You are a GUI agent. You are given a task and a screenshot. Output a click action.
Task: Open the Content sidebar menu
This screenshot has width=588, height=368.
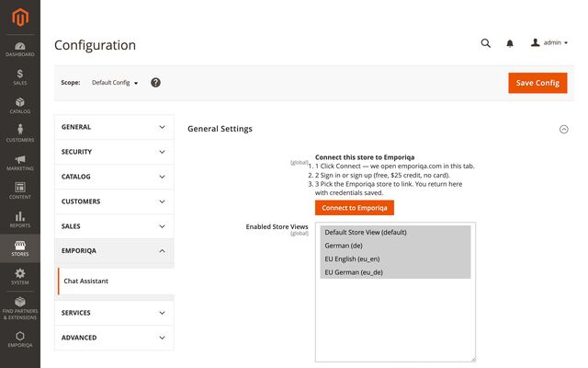tap(20, 190)
